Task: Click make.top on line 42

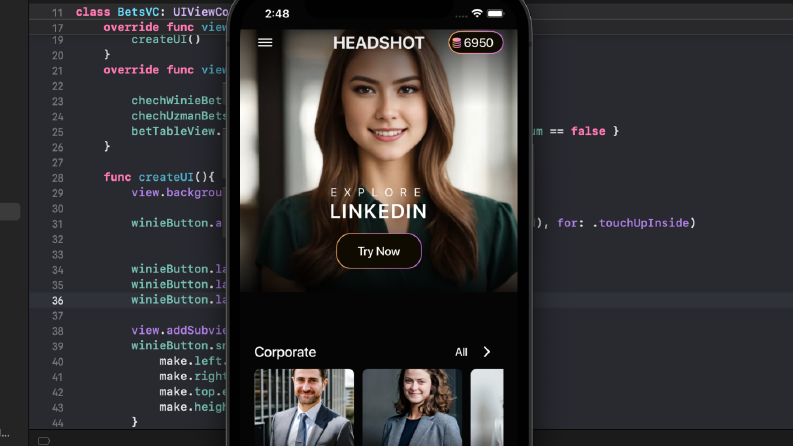Action: [187, 391]
